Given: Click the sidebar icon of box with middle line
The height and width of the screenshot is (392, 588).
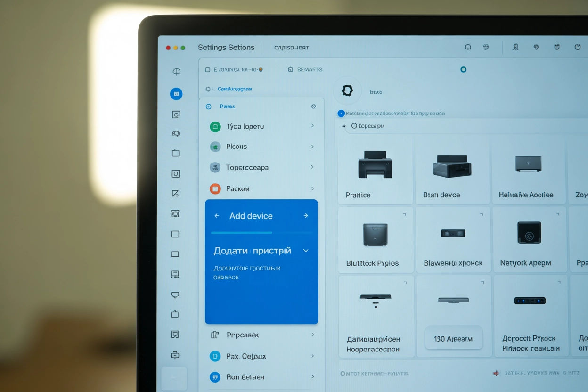Looking at the screenshot, I should tap(175, 355).
